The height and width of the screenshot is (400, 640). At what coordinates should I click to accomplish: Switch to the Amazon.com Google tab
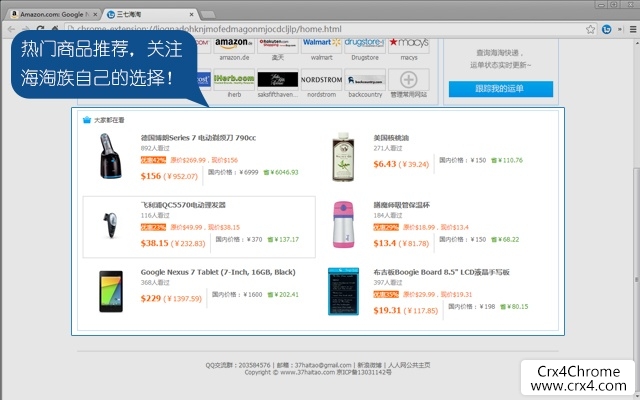coord(53,14)
